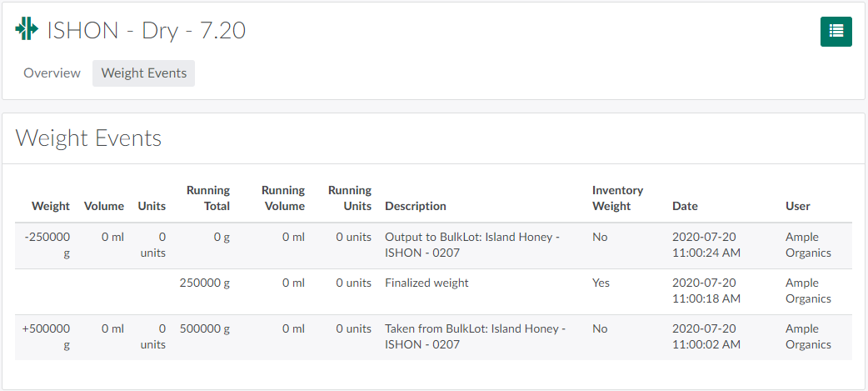
Task: Click the Running Total column header
Action: [208, 198]
